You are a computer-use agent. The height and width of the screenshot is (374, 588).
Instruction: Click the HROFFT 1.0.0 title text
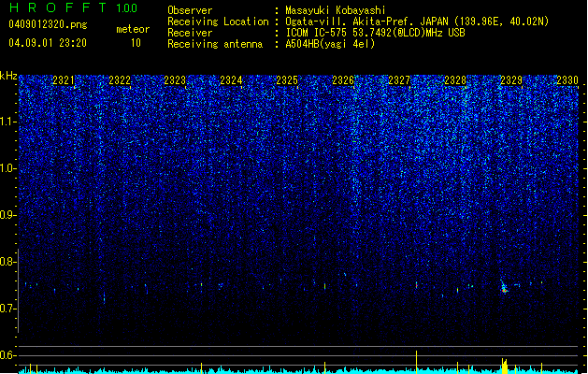tap(74, 7)
